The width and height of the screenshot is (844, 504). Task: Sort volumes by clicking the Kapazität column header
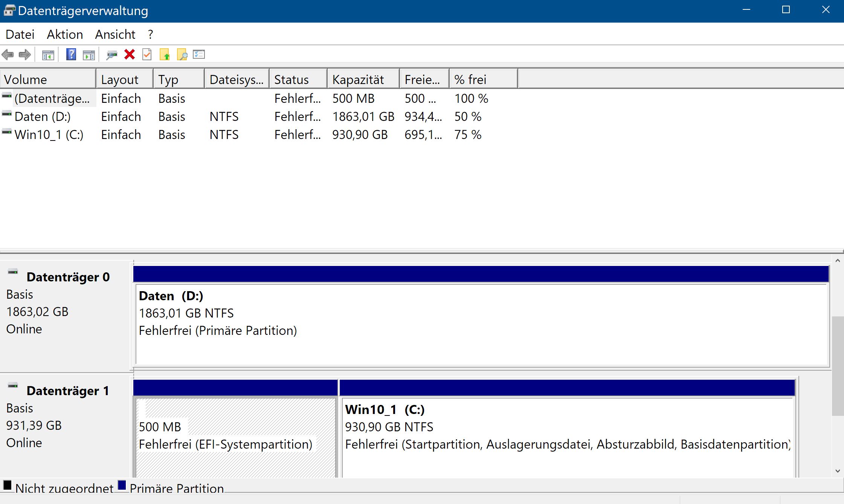pyautogui.click(x=357, y=79)
